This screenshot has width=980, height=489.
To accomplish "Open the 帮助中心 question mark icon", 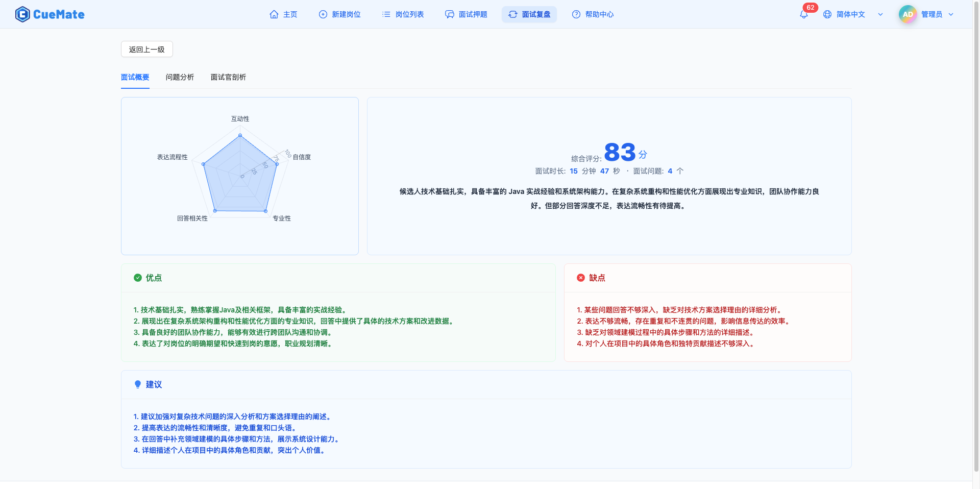I will click(576, 14).
